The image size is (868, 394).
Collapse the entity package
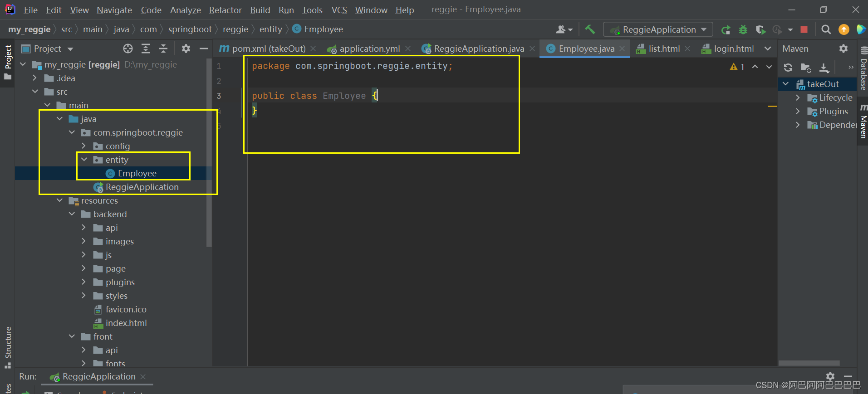84,160
